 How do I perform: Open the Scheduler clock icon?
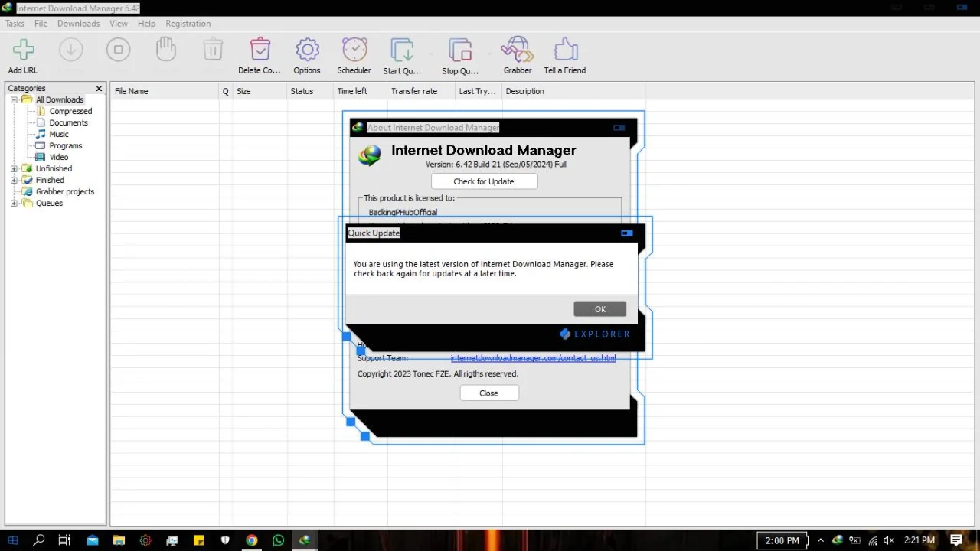354,51
